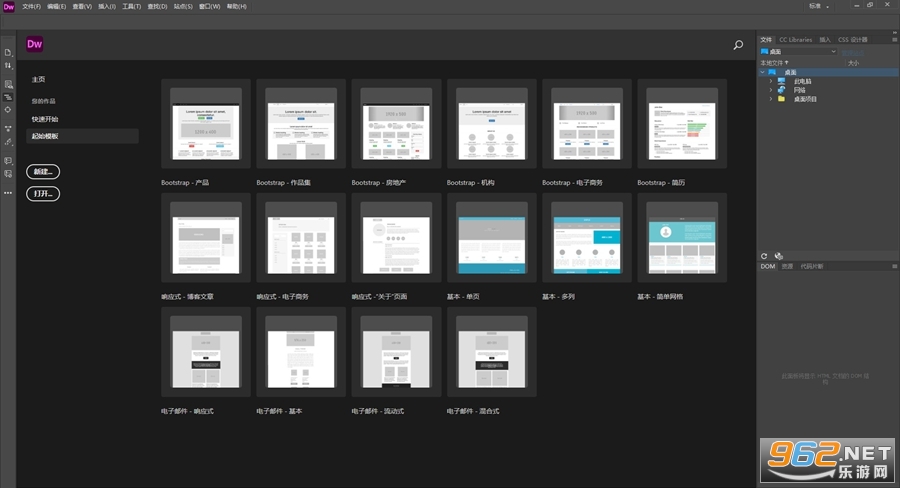Select the 文件 panel tab
This screenshot has width=900, height=488.
click(x=766, y=40)
